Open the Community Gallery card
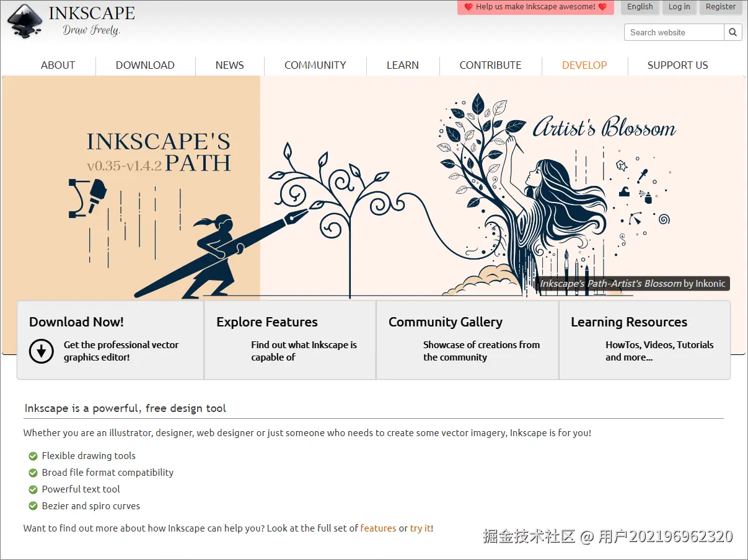 pyautogui.click(x=468, y=339)
